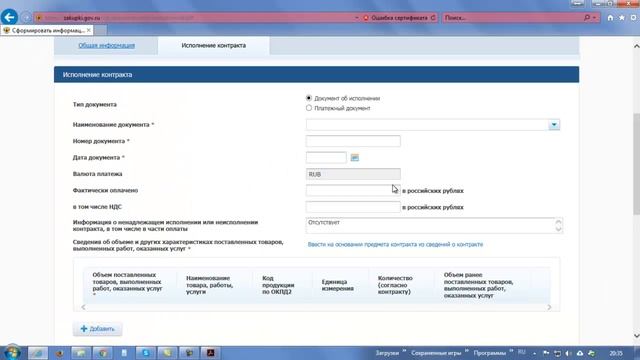Go back with the browser back arrow

[x=9, y=17]
